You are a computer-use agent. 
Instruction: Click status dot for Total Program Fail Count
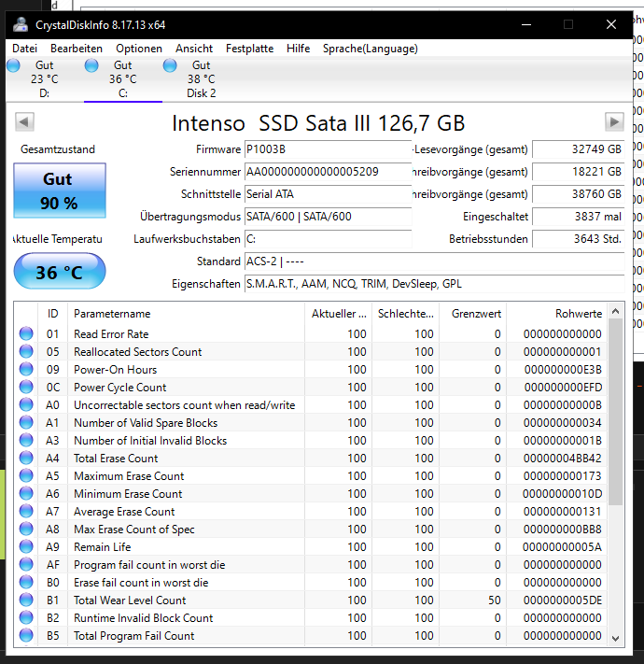pyautogui.click(x=26, y=636)
